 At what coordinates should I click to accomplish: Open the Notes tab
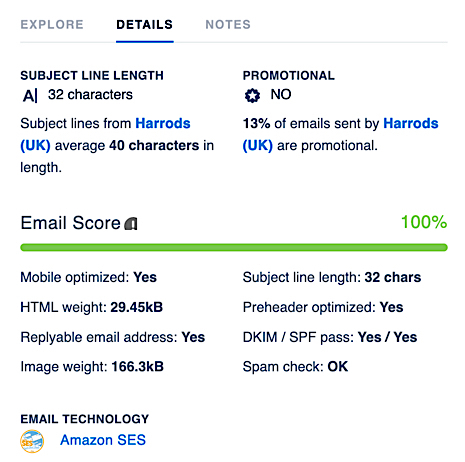pyautogui.click(x=228, y=25)
